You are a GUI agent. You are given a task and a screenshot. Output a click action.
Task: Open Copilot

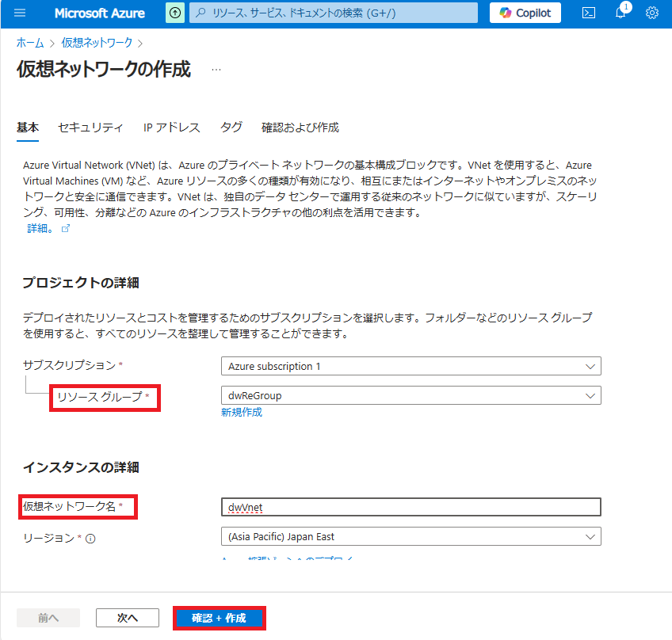pyautogui.click(x=525, y=13)
